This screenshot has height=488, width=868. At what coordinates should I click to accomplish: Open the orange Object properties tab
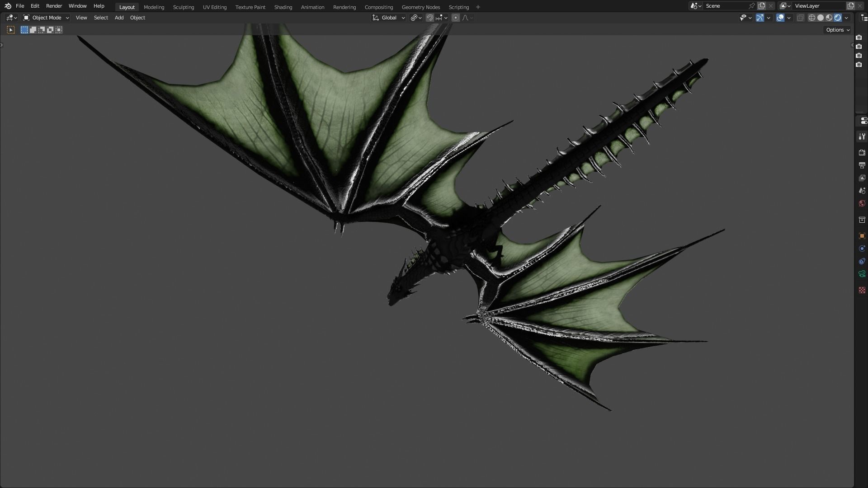click(862, 236)
